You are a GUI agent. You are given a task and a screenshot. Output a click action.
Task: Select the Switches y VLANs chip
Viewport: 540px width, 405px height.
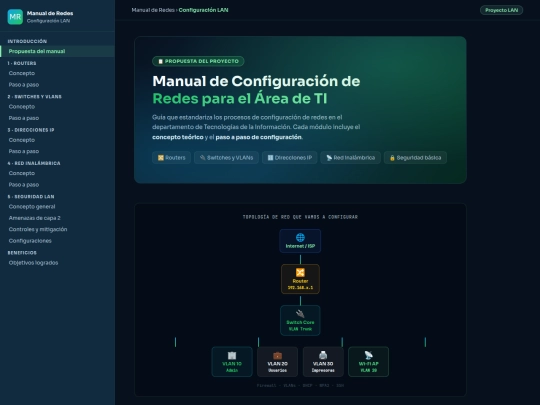click(226, 158)
